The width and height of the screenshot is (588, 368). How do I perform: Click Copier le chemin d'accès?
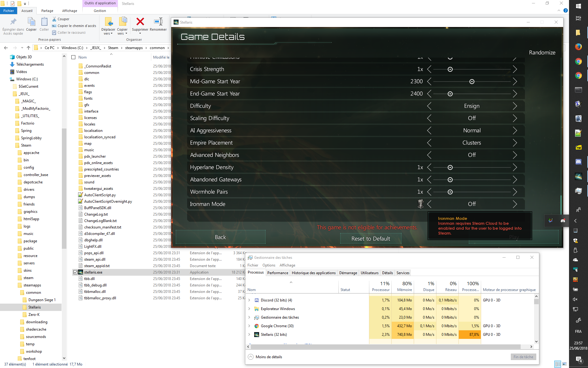coord(74,26)
